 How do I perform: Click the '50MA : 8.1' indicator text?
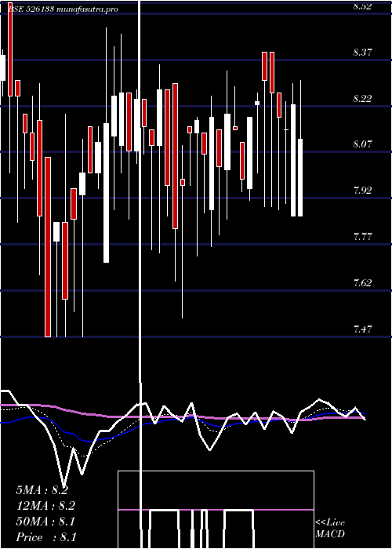45,522
